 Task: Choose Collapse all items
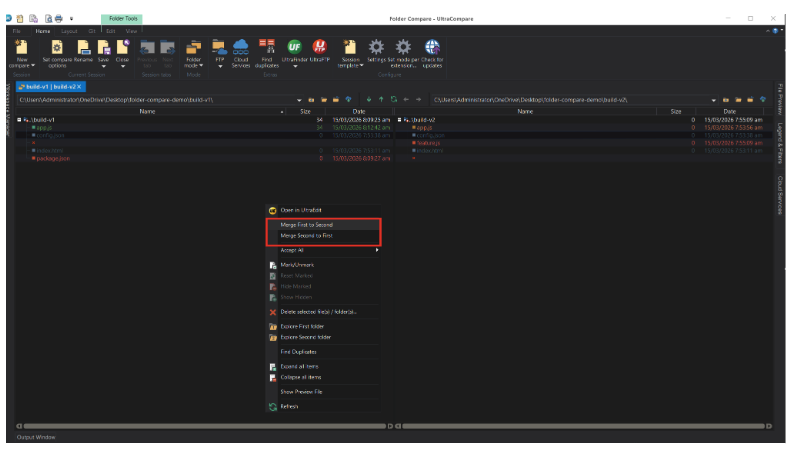pyautogui.click(x=323, y=377)
